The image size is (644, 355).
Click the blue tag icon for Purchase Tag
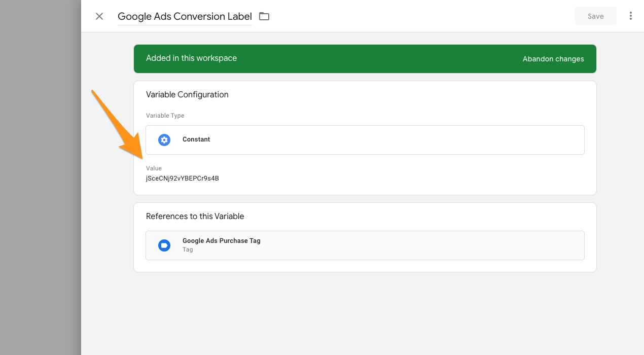click(x=164, y=245)
